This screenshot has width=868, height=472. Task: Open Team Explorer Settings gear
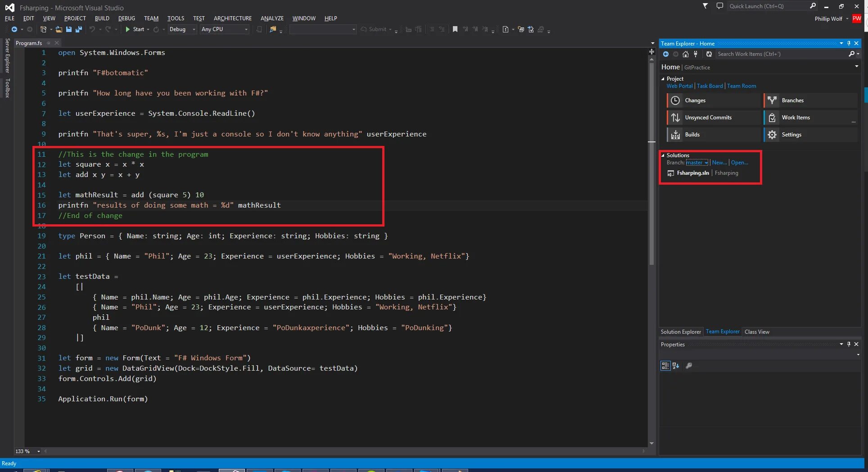point(811,135)
